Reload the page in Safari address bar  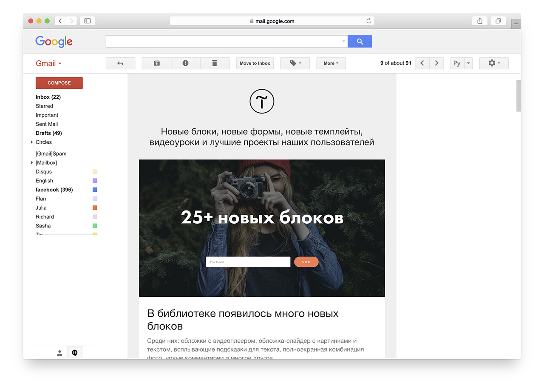point(368,21)
